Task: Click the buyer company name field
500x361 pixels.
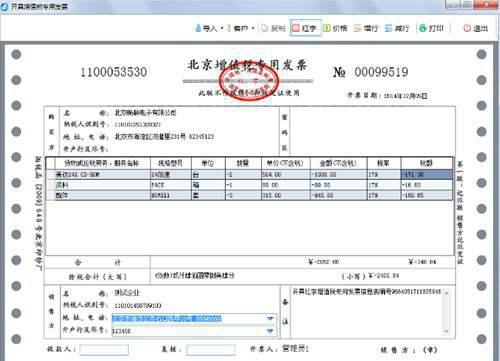Action: tap(145, 113)
